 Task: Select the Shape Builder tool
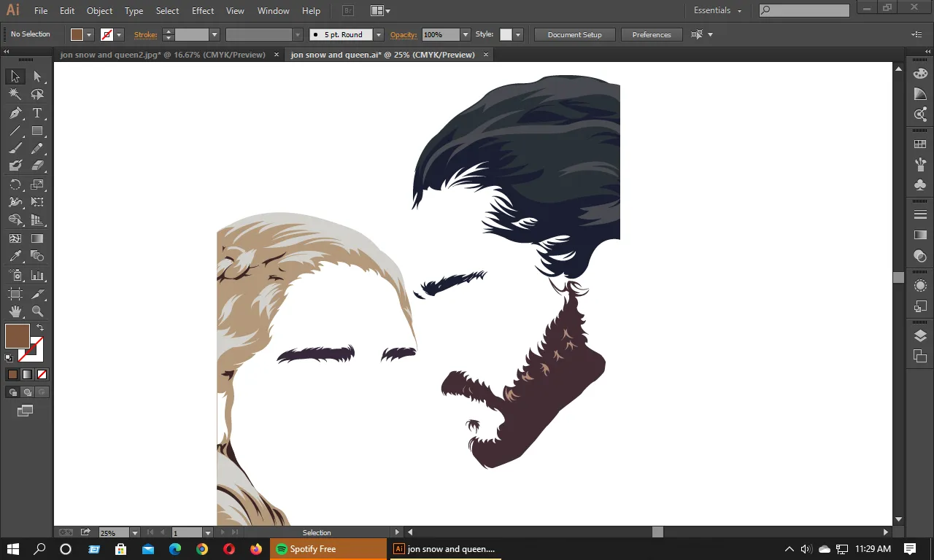tap(15, 220)
